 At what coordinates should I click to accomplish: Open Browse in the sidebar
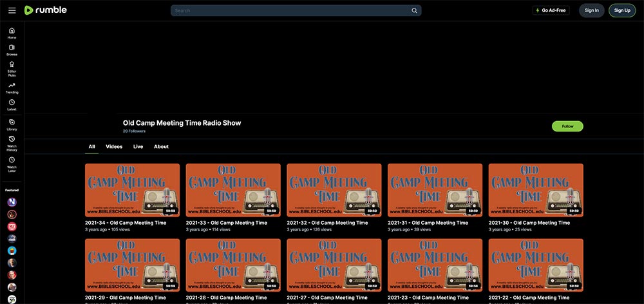12,50
